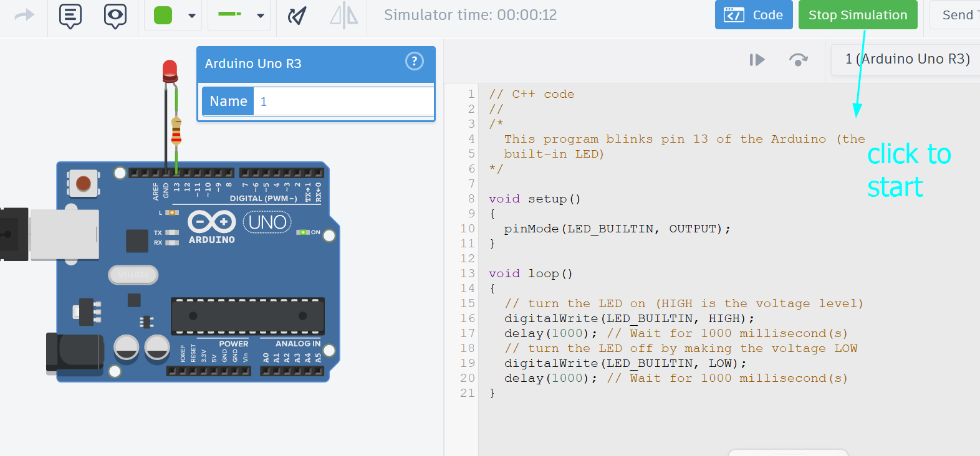Click the ATmega chip on Arduino board
Viewport: 980px width, 456px height.
point(247,316)
